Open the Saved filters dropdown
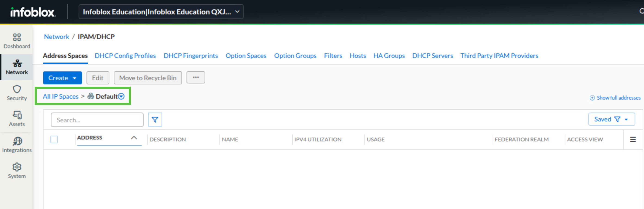644x209 pixels. (612, 119)
